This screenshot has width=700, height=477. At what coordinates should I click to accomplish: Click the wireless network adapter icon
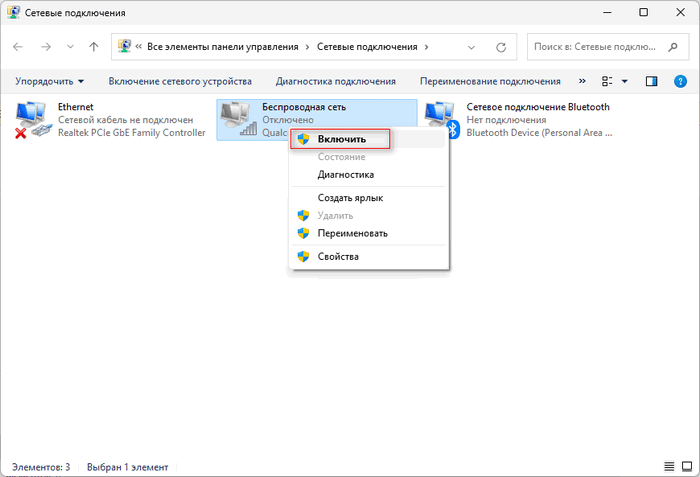[237, 120]
